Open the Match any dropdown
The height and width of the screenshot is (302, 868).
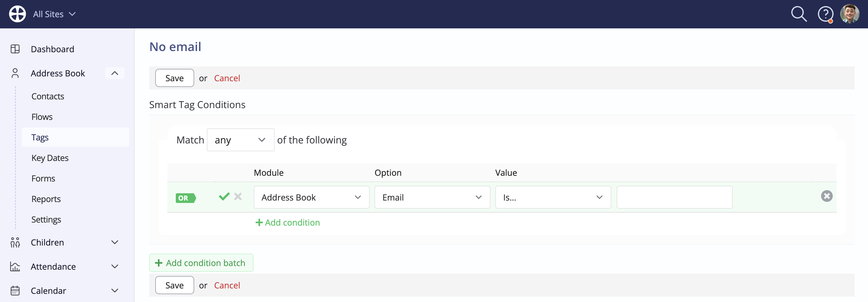pyautogui.click(x=240, y=140)
